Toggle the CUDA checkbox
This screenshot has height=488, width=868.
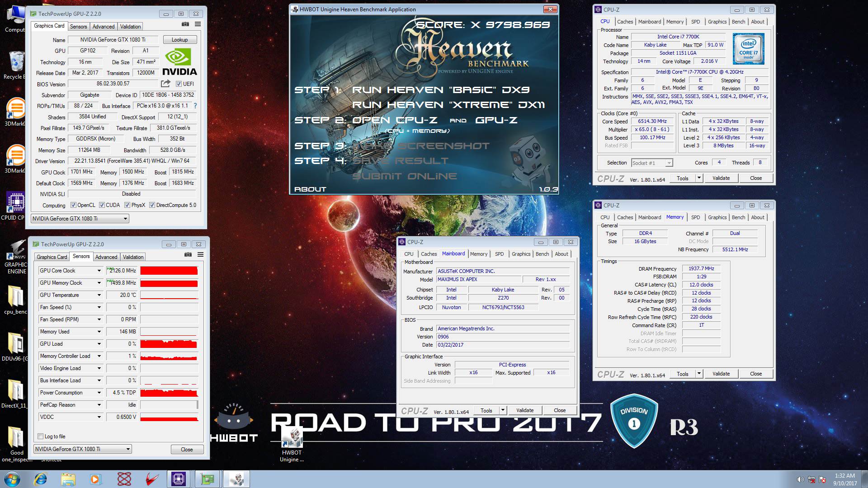[x=102, y=205]
